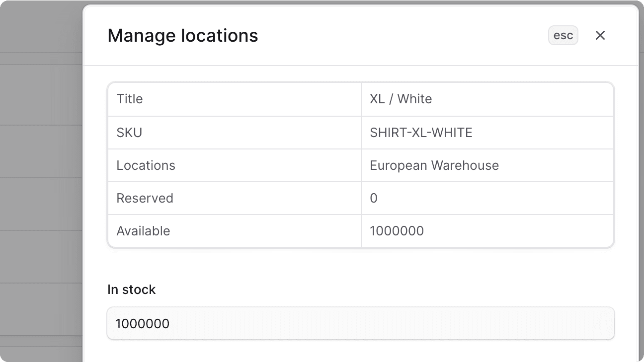Select the European Warehouse location value
This screenshot has height=362, width=644.
(434, 165)
